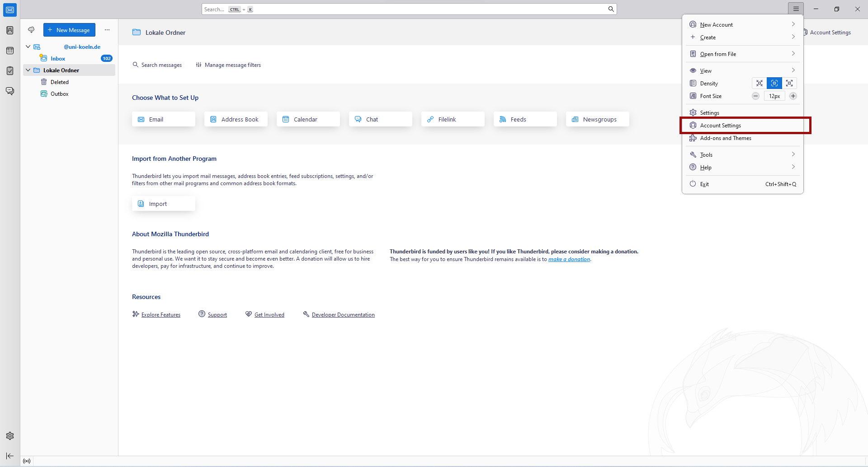Screen dimensions: 868x467
Task: Open Settings from the app menu
Action: [743, 112]
